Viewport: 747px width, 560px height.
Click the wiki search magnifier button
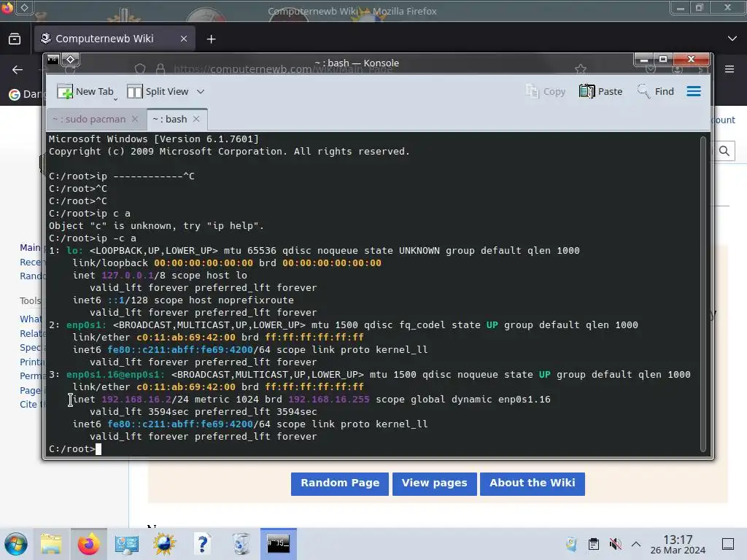tap(724, 152)
